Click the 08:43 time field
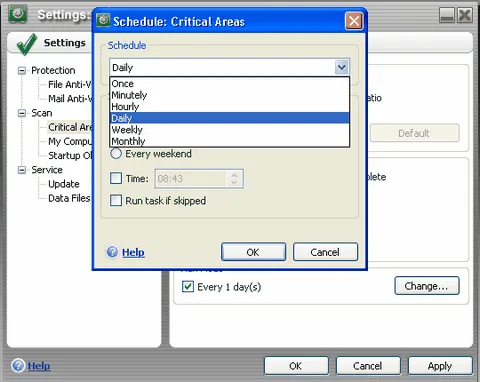This screenshot has width=480, height=382. (x=192, y=179)
